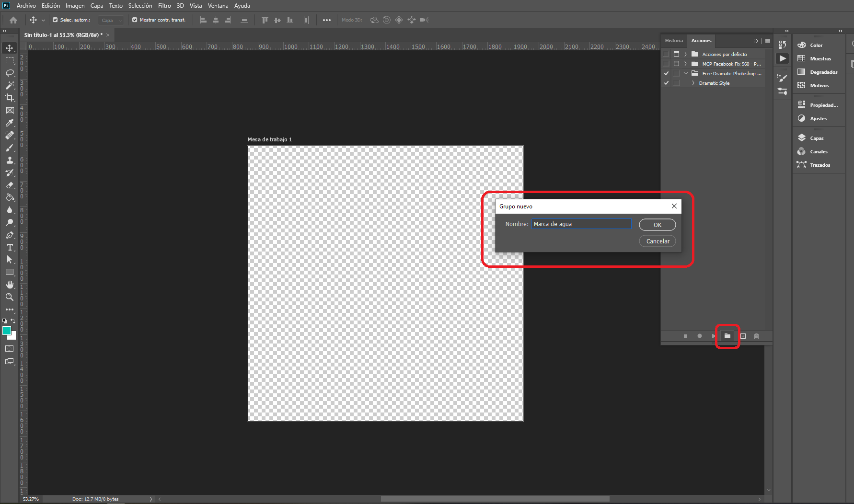This screenshot has width=854, height=504.
Task: Select the Hand tool
Action: [10, 285]
